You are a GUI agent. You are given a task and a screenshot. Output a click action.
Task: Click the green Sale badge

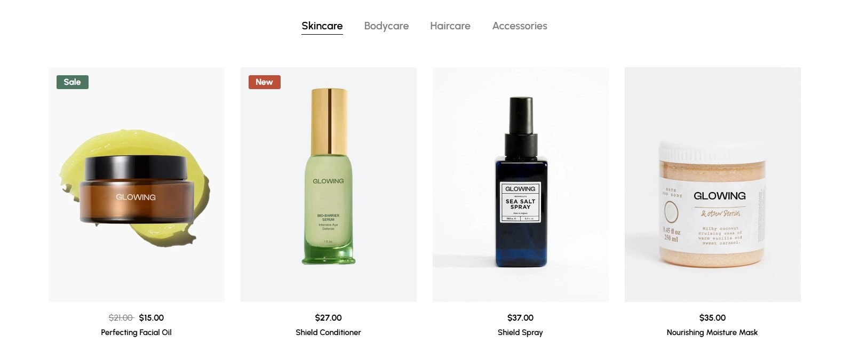(73, 82)
